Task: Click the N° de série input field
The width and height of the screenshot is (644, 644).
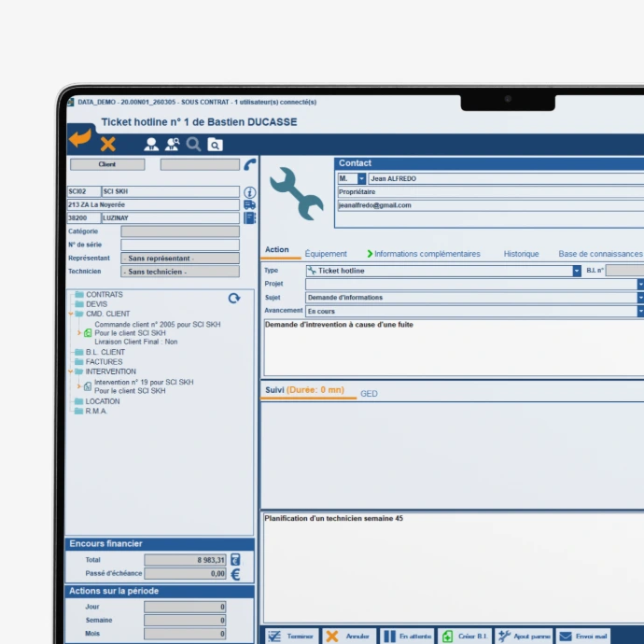Action: (x=180, y=245)
